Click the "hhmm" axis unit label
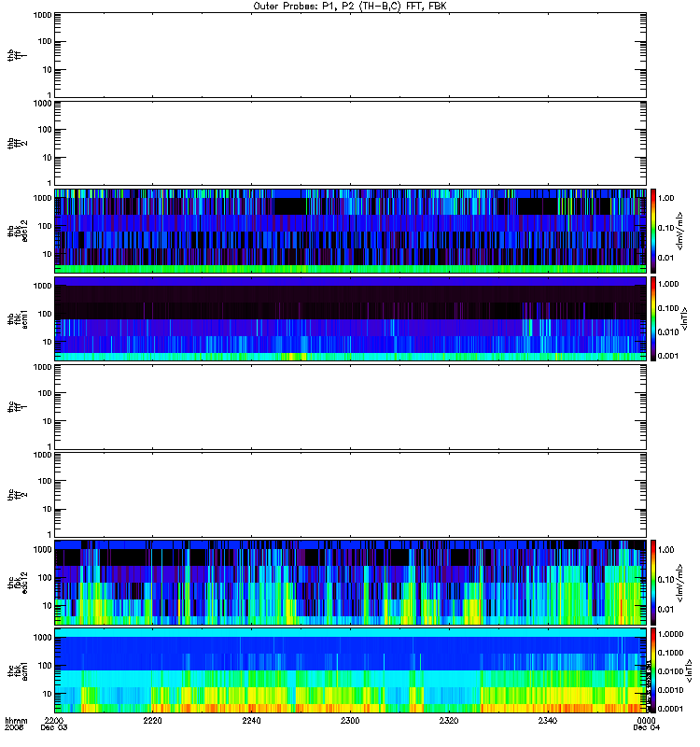This screenshot has height=747, width=700. [16, 720]
